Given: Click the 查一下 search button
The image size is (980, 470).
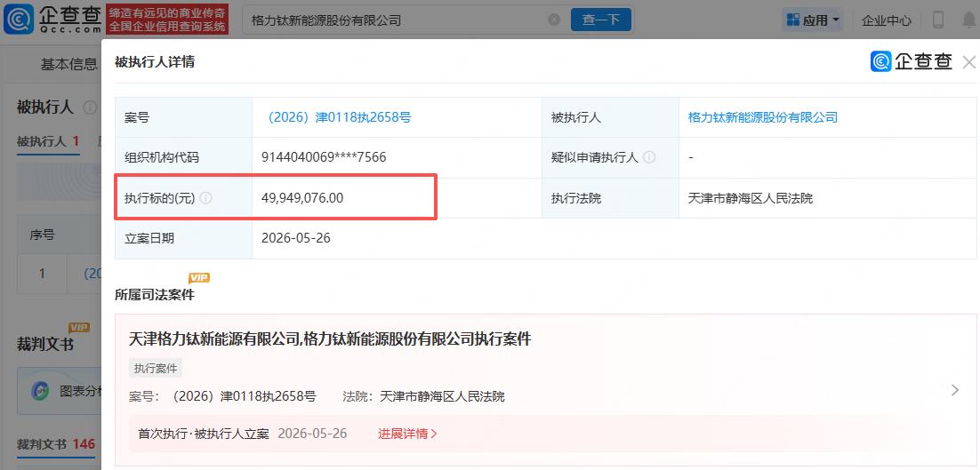Looking at the screenshot, I should click(601, 20).
